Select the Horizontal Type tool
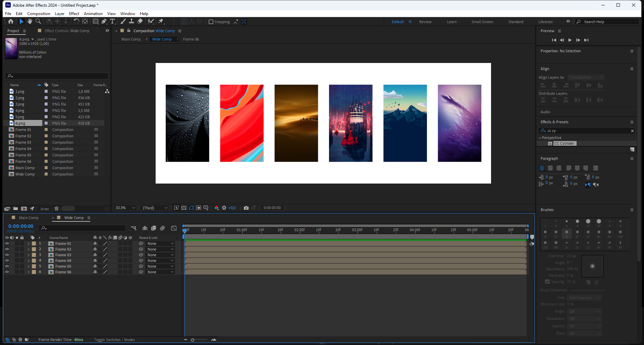The width and height of the screenshot is (644, 345). click(112, 21)
